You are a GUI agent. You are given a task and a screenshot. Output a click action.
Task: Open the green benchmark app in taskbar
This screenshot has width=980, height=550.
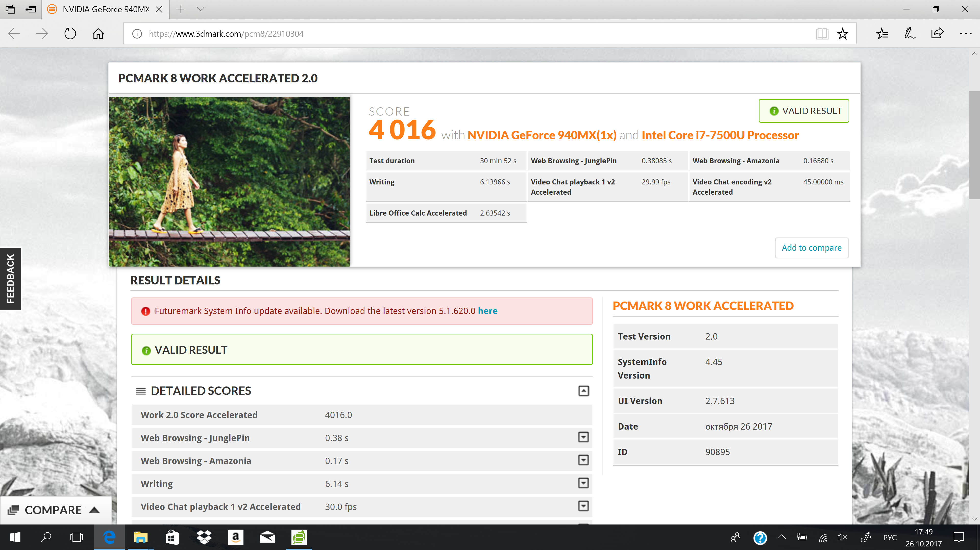click(x=299, y=537)
